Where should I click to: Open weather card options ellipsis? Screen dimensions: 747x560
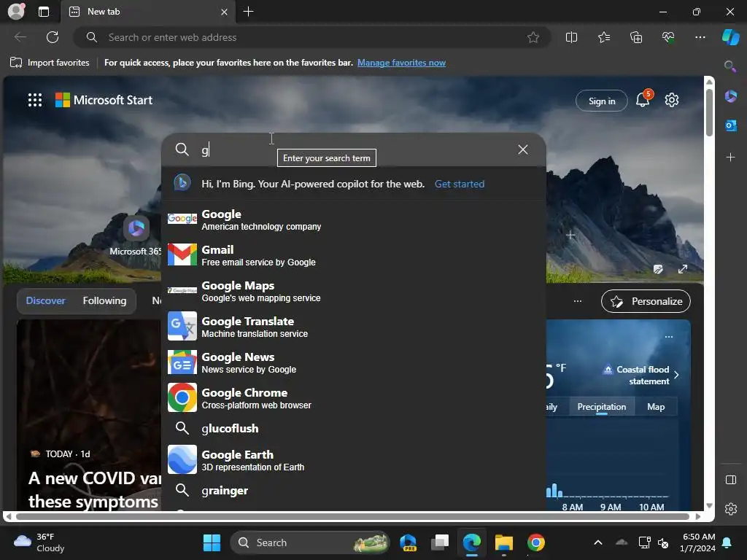(669, 337)
